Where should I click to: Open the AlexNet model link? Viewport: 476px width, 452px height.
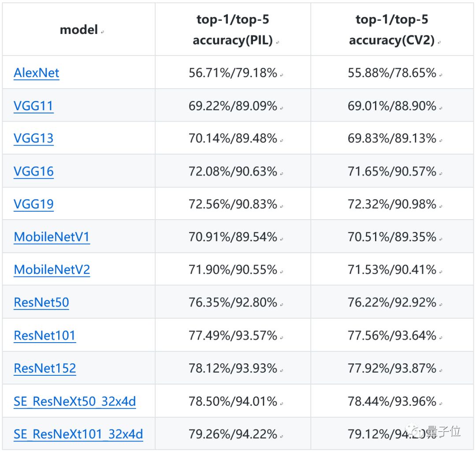(37, 73)
